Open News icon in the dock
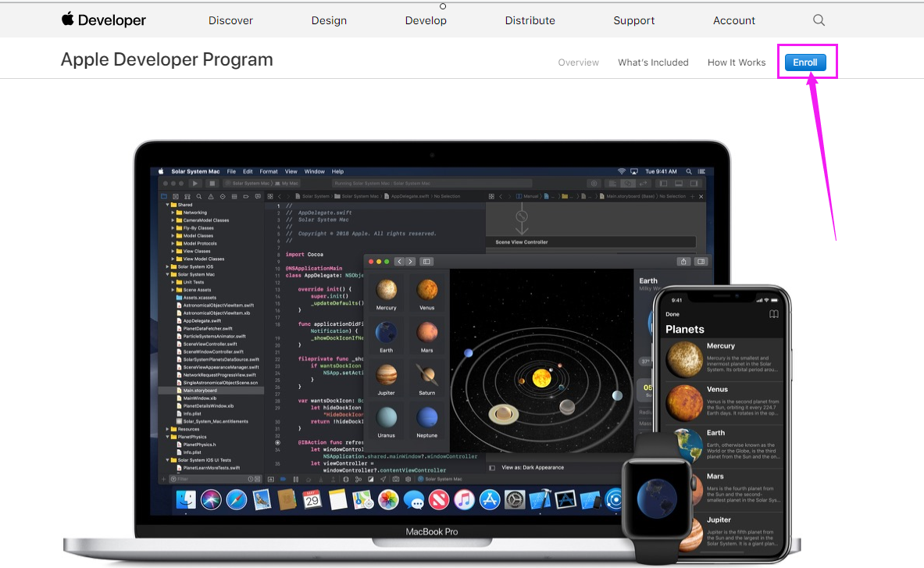The height and width of the screenshot is (568, 924). [x=439, y=500]
